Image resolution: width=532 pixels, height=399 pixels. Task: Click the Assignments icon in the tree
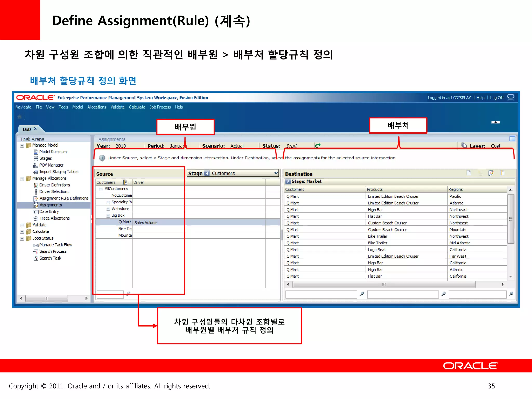[x=36, y=205]
